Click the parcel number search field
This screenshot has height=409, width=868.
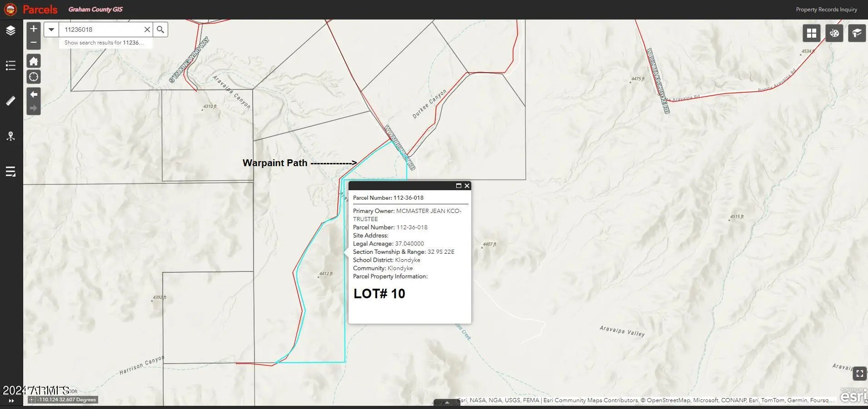tap(100, 30)
